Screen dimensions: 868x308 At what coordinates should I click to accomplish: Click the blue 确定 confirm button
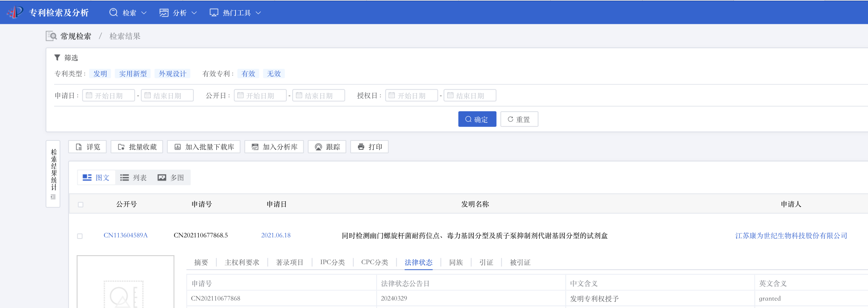(477, 119)
